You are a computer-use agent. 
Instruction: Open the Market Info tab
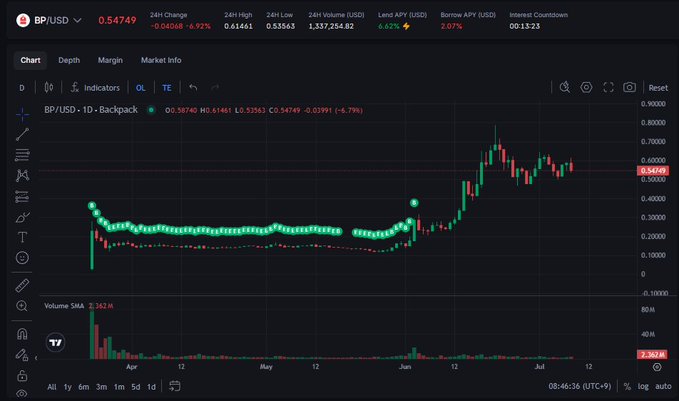(161, 60)
